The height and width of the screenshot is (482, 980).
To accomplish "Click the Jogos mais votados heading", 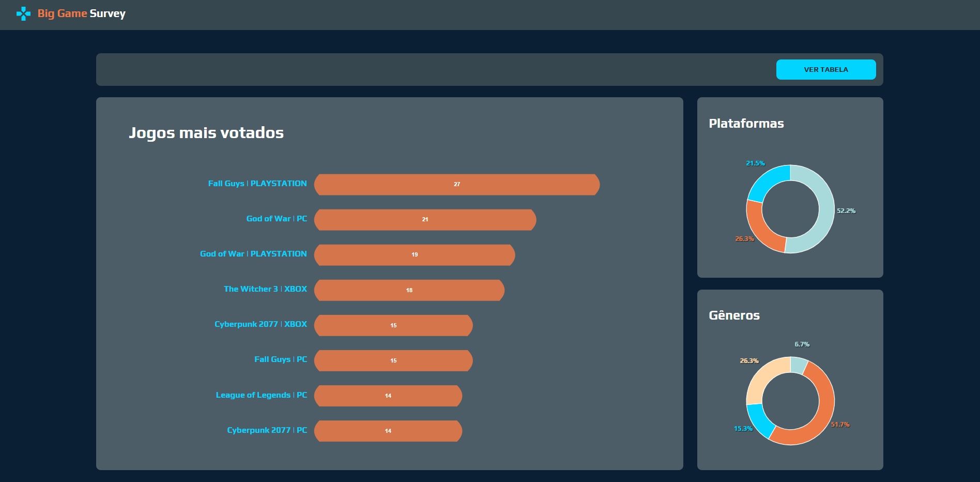I will pyautogui.click(x=206, y=132).
